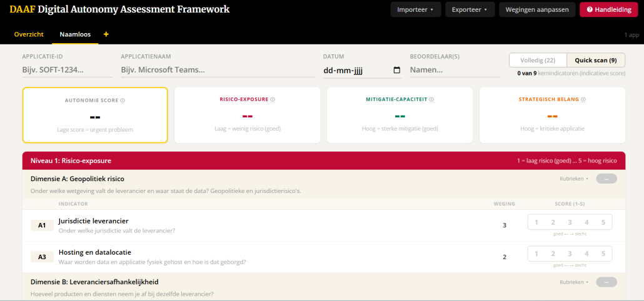Click the info icon next to Autonomie Score
This screenshot has width=644, height=301.
click(123, 101)
